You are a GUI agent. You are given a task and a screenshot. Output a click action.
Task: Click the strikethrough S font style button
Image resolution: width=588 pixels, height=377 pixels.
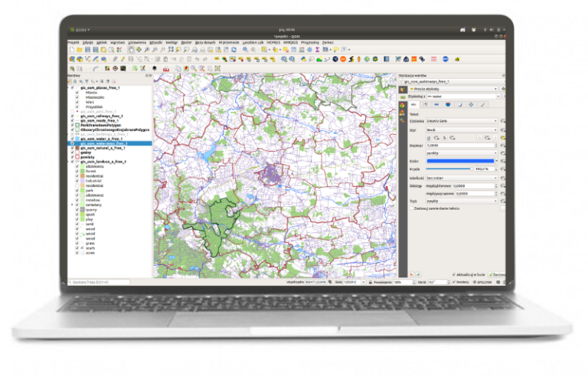pyautogui.click(x=444, y=138)
